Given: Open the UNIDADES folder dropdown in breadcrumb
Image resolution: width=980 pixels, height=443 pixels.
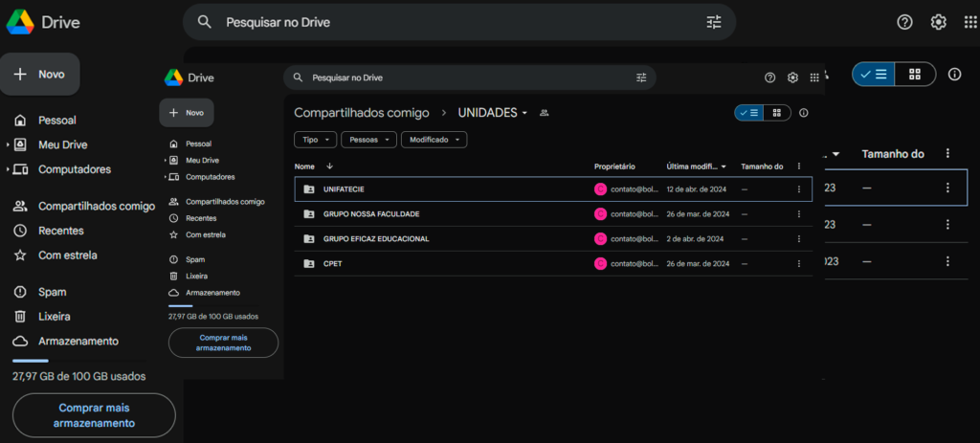Looking at the screenshot, I should click(x=524, y=113).
